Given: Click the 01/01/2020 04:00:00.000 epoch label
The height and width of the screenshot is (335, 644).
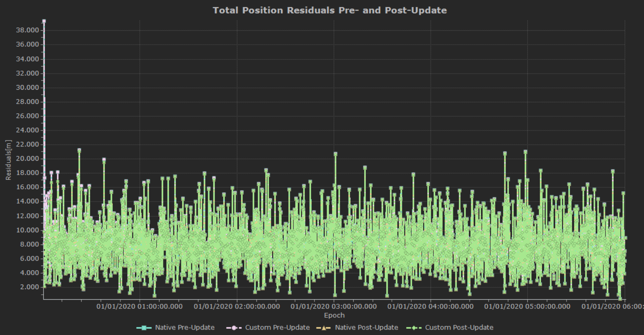Looking at the screenshot, I should [x=431, y=306].
